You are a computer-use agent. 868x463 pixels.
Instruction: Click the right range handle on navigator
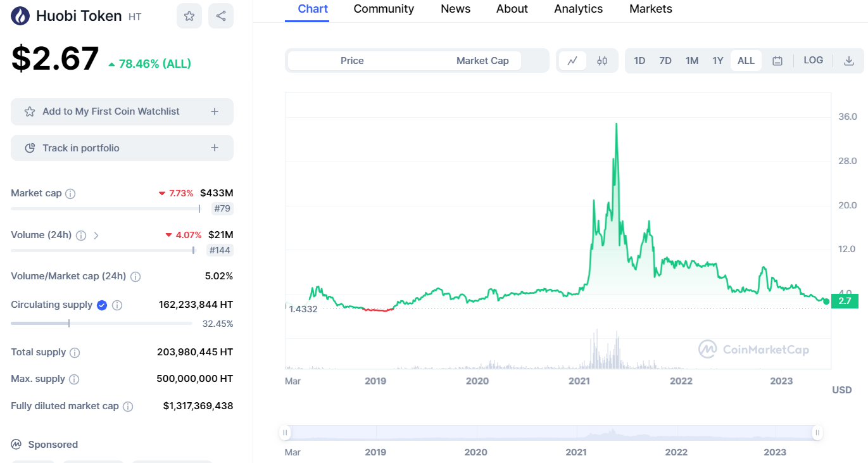tap(817, 433)
